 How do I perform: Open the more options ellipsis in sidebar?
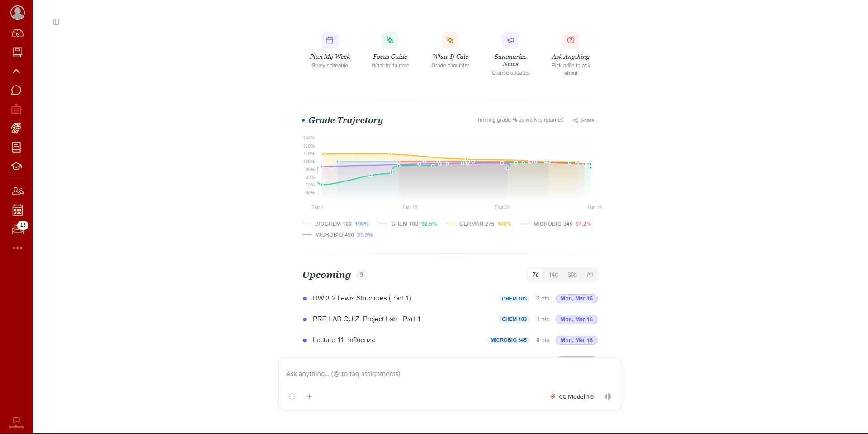[17, 248]
